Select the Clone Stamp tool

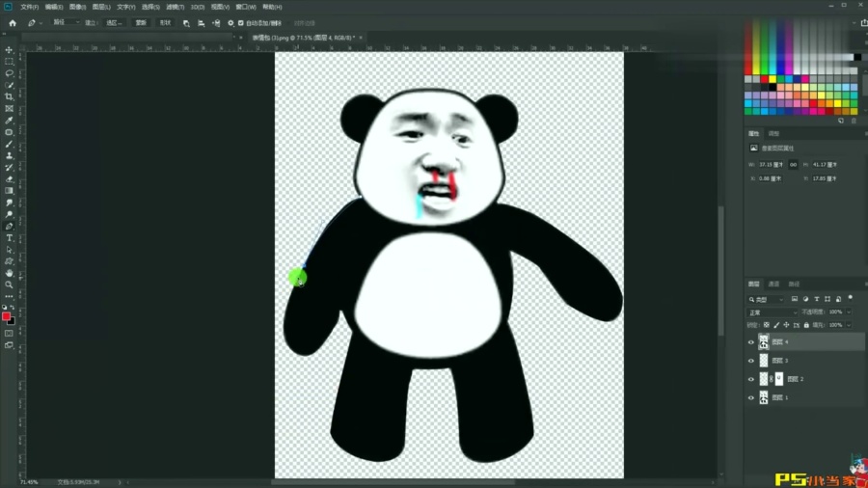tap(9, 155)
